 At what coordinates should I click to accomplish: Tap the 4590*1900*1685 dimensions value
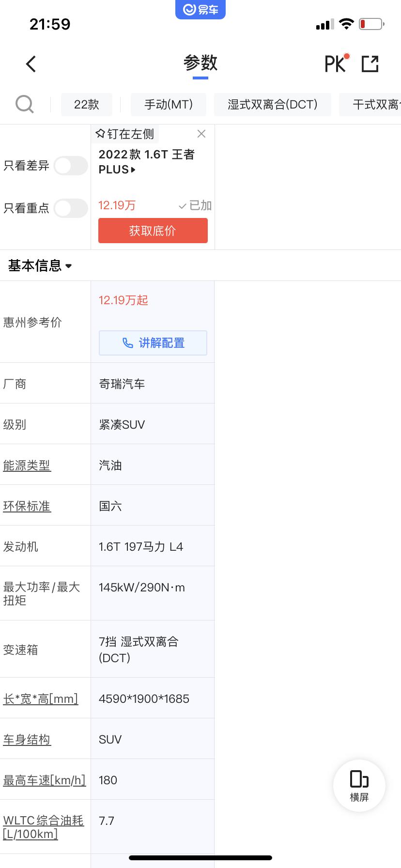click(x=144, y=699)
